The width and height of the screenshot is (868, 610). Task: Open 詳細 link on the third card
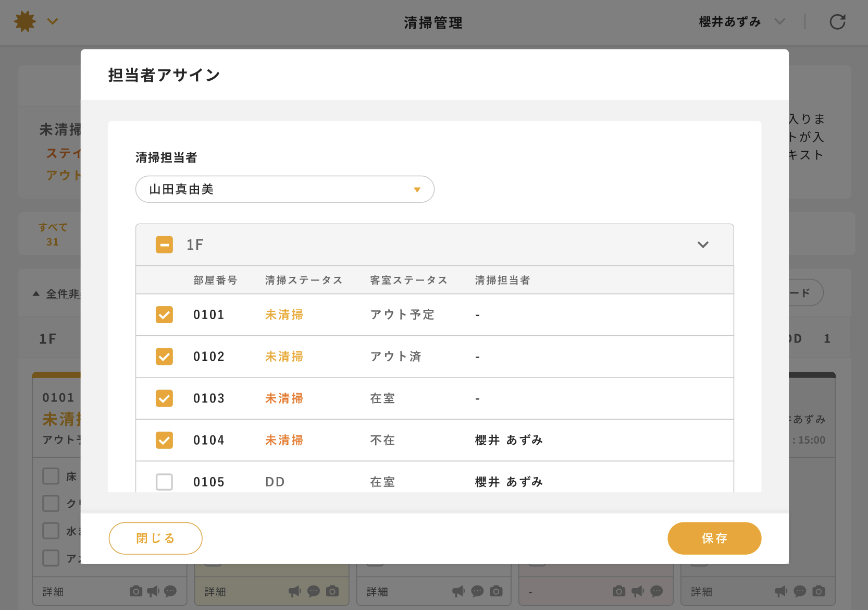tap(377, 592)
